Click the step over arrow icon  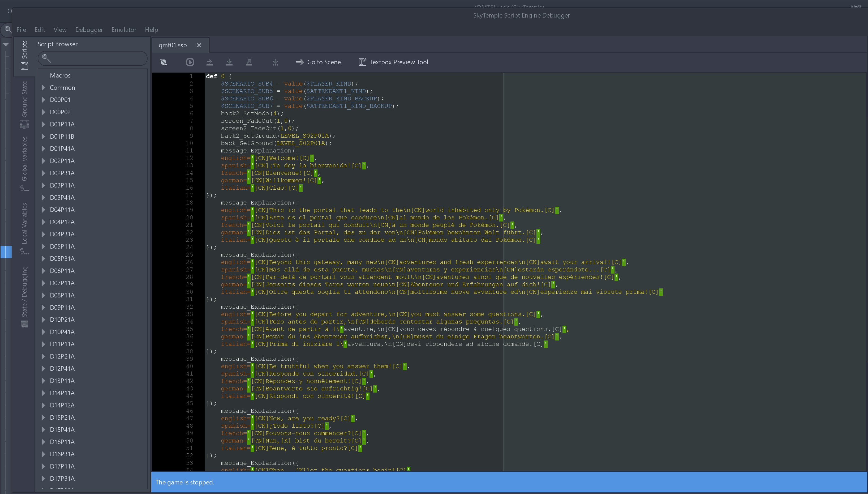click(209, 62)
